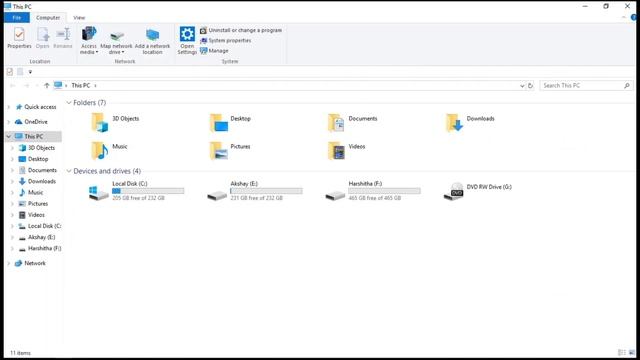Switch to large icons view in status bar
Screen dimensions: 640x360
pos(632,353)
